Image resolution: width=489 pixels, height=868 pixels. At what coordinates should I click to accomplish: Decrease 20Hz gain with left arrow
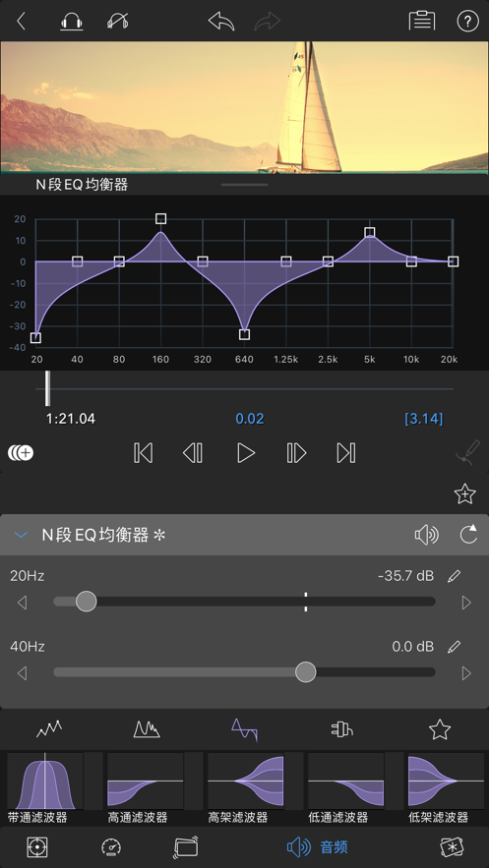23,603
